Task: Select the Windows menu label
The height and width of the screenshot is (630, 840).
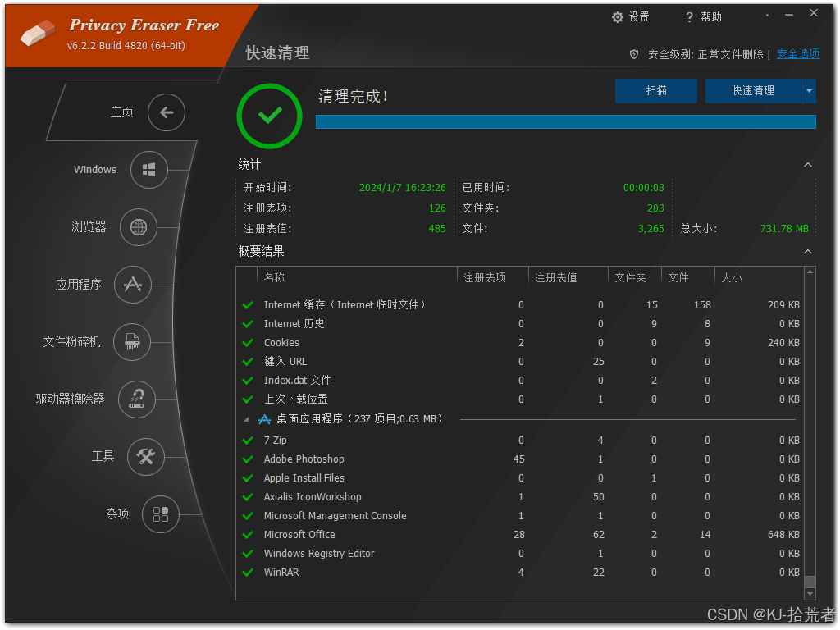Action: [x=95, y=169]
